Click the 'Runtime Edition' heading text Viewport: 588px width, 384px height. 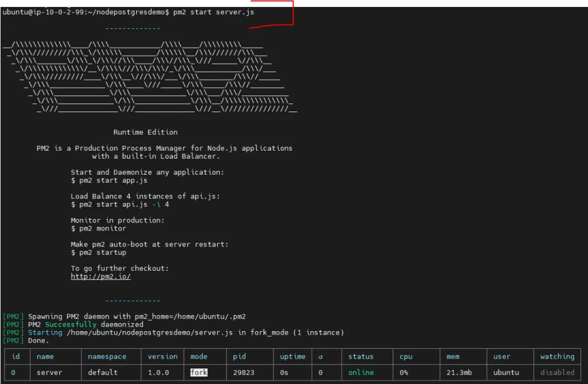(145, 132)
